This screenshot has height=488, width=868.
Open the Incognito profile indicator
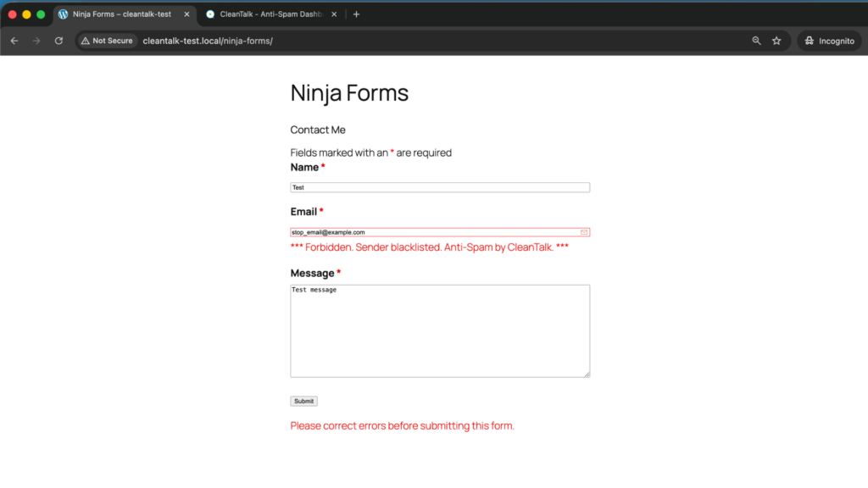click(x=829, y=41)
